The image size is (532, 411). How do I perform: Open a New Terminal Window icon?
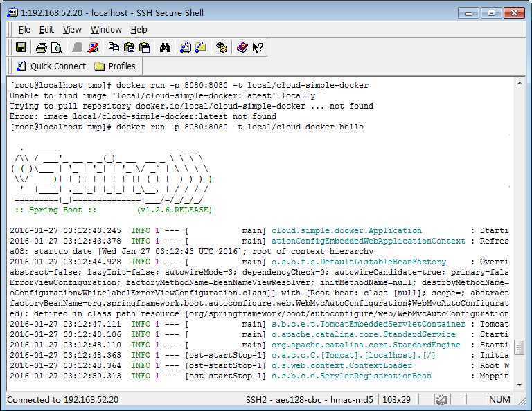[x=186, y=47]
